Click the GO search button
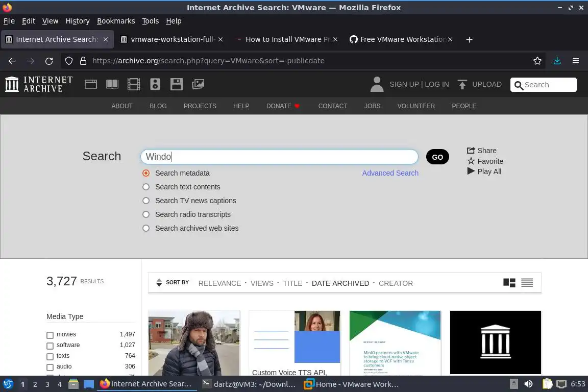Screen dimensions: 588x392 click(437, 157)
